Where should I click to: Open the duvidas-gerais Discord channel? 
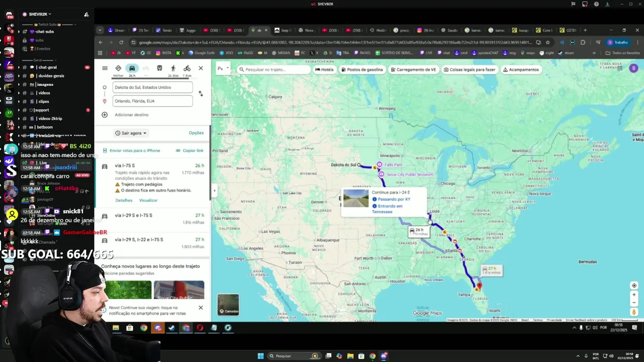coord(50,76)
